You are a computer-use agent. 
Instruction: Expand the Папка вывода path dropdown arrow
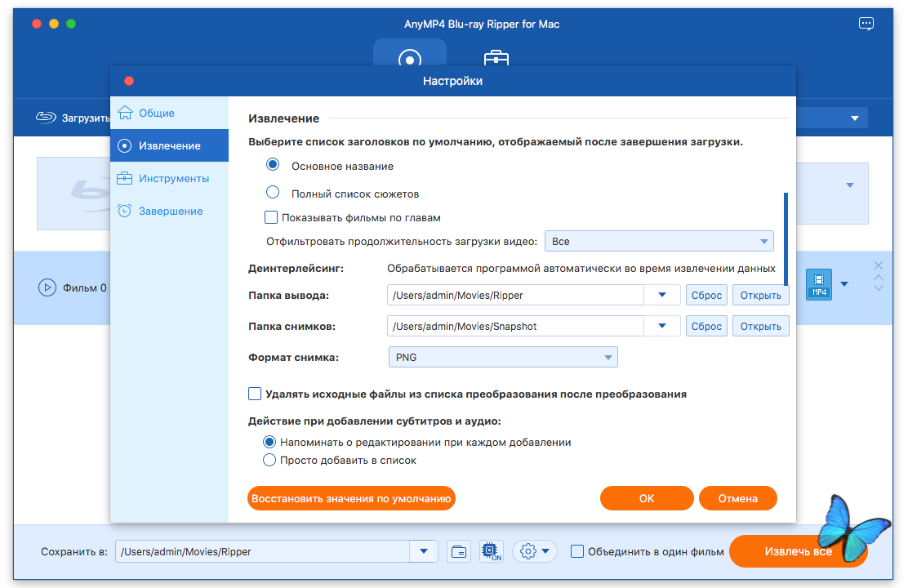[662, 295]
